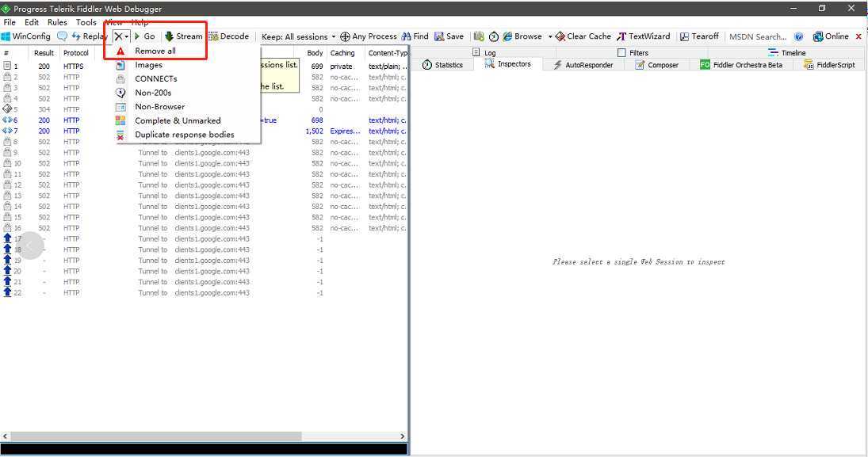Click the right arrow of horizontal scrollbar
Screen dimensions: 868x457
click(x=403, y=436)
